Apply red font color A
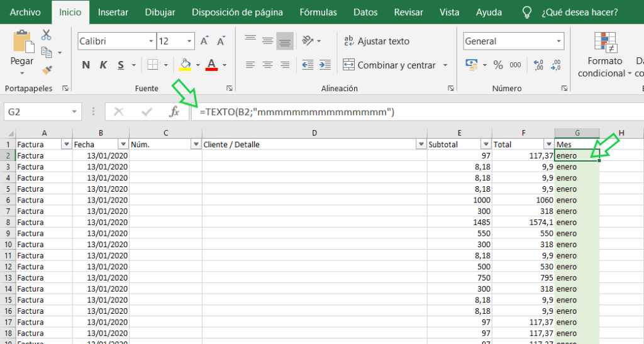The height and width of the screenshot is (344, 644). [x=211, y=65]
